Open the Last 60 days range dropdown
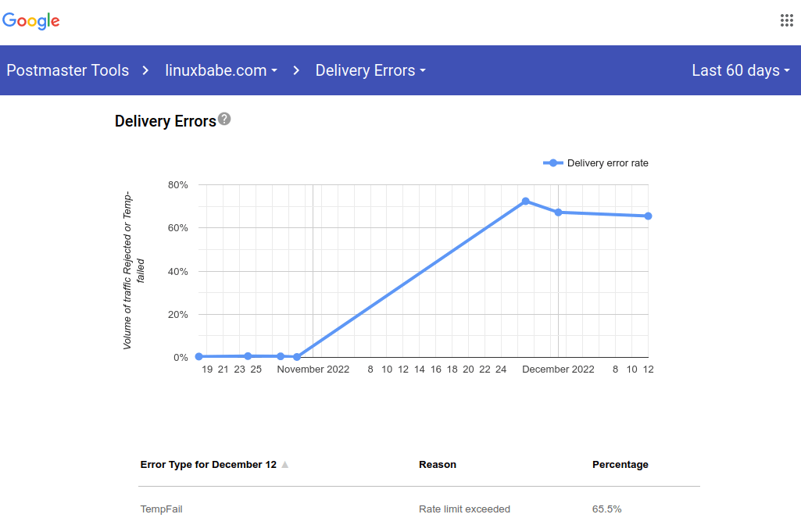The width and height of the screenshot is (801, 532). (x=741, y=70)
